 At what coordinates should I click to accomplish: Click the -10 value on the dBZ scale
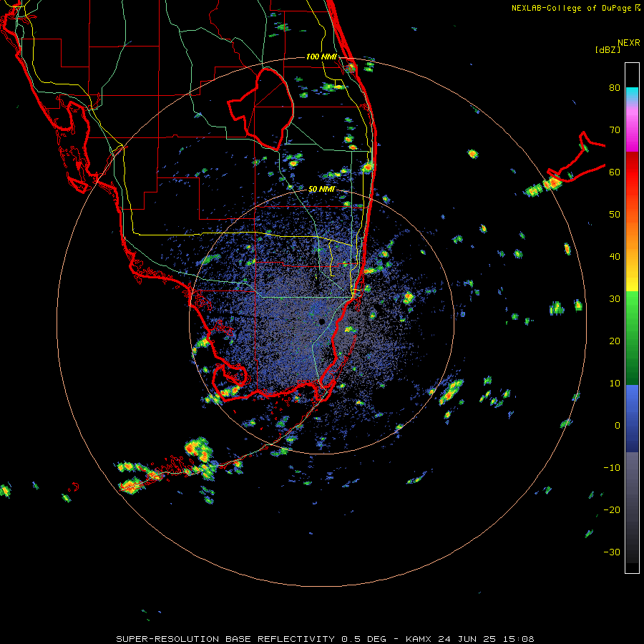coord(612,467)
